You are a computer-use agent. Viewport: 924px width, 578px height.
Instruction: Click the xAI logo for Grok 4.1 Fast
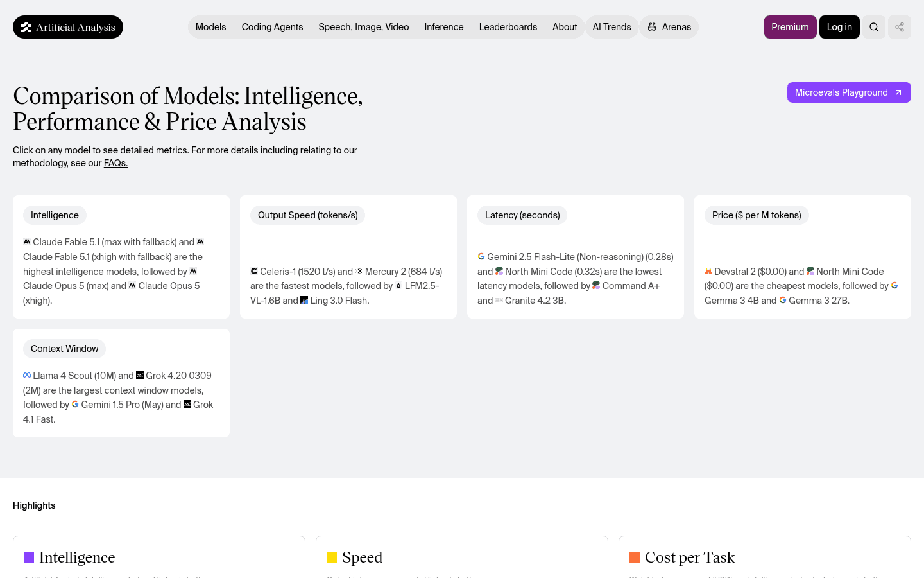pyautogui.click(x=187, y=405)
